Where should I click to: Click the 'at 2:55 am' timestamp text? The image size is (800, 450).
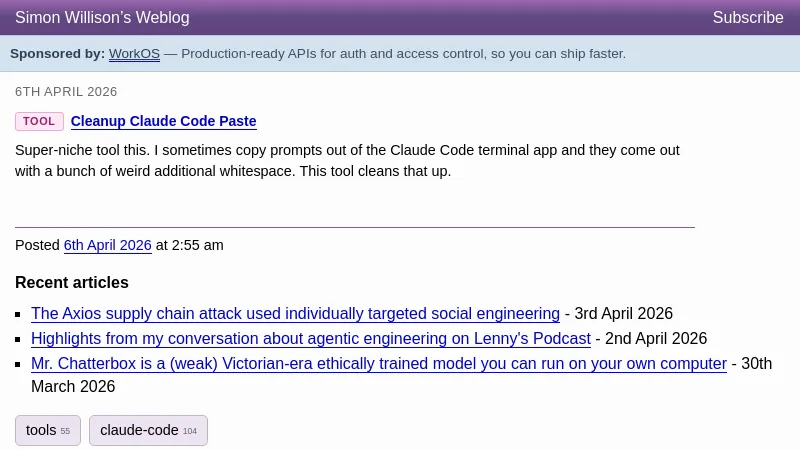(x=189, y=245)
